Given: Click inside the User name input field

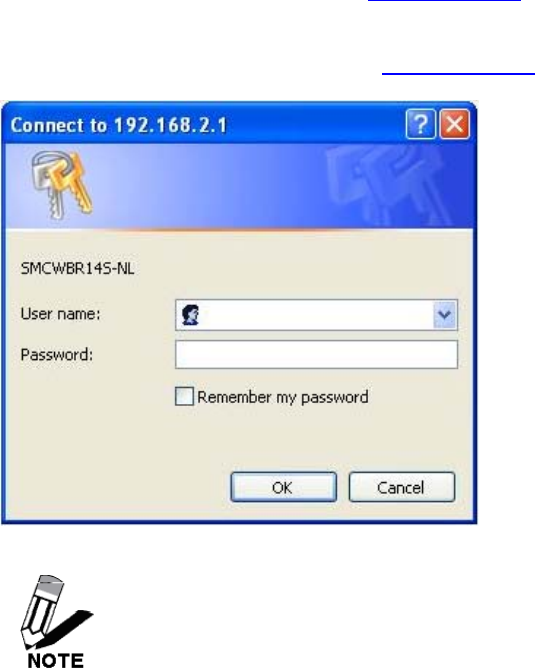Looking at the screenshot, I should 316,315.
